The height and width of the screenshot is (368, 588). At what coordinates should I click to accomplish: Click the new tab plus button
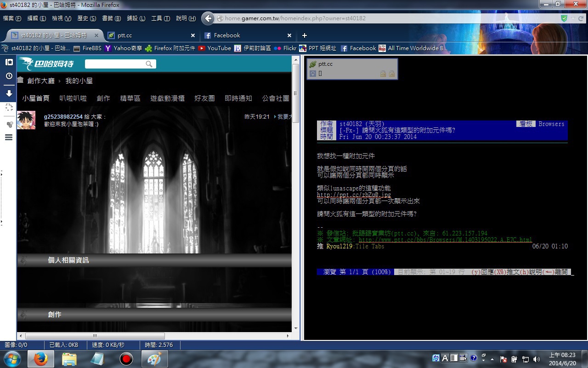pos(304,35)
